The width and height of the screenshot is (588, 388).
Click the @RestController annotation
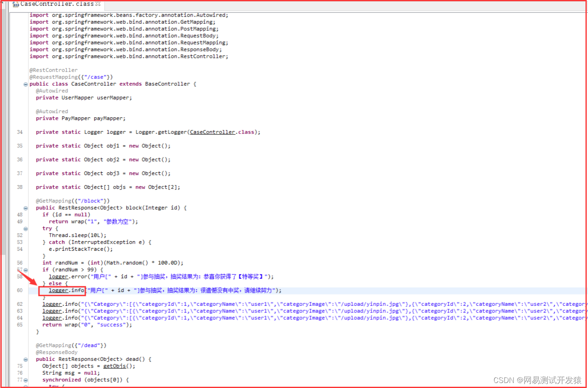click(x=53, y=71)
